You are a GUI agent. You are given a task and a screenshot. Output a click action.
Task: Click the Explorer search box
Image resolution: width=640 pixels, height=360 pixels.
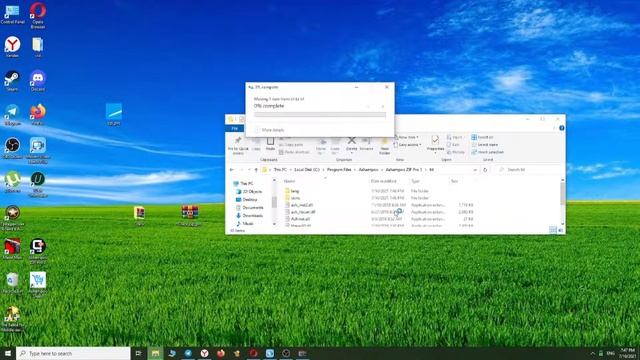(x=529, y=170)
